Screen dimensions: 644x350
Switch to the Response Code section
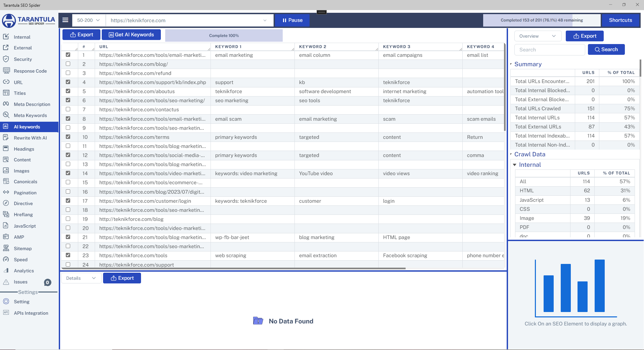coord(30,71)
